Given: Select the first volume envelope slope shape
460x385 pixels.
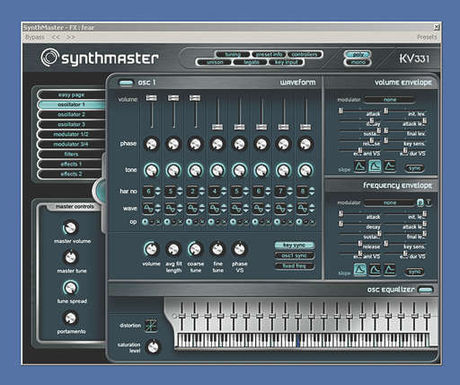Looking at the screenshot, I should (360, 166).
